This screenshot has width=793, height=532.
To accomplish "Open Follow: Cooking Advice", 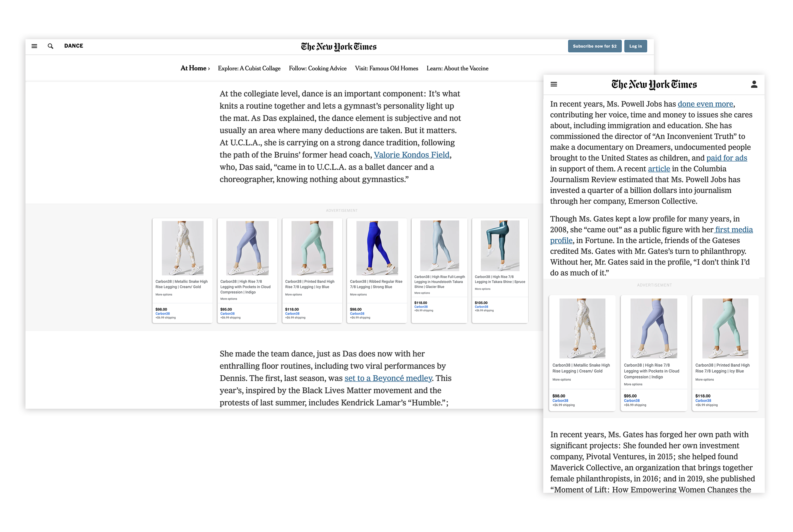I will [318, 68].
